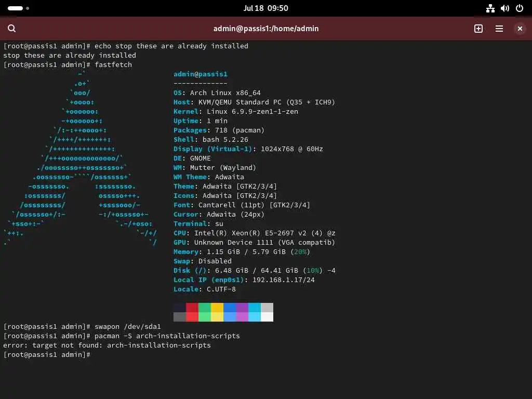Open the clock showing Jul 18 09:50
The image size is (532, 399).
265,8
